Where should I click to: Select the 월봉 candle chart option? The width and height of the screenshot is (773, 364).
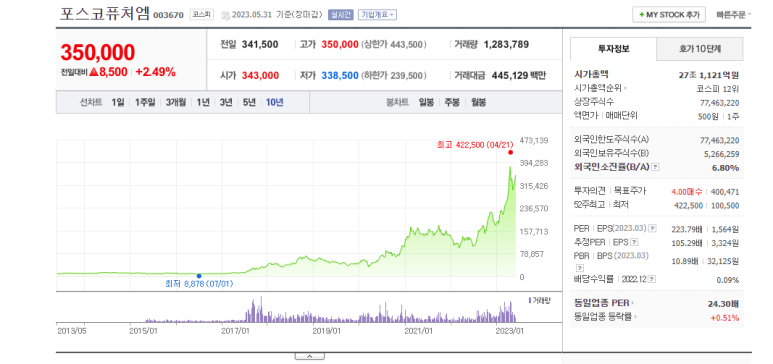(x=478, y=103)
